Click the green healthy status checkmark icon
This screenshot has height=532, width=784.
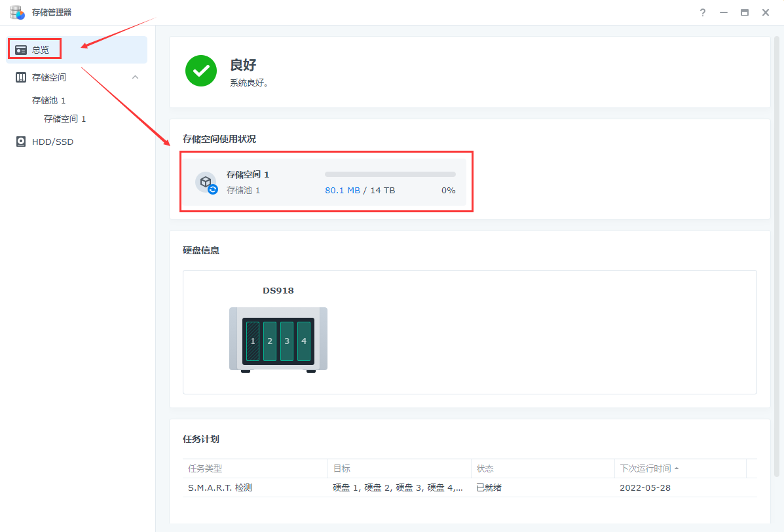(x=201, y=71)
